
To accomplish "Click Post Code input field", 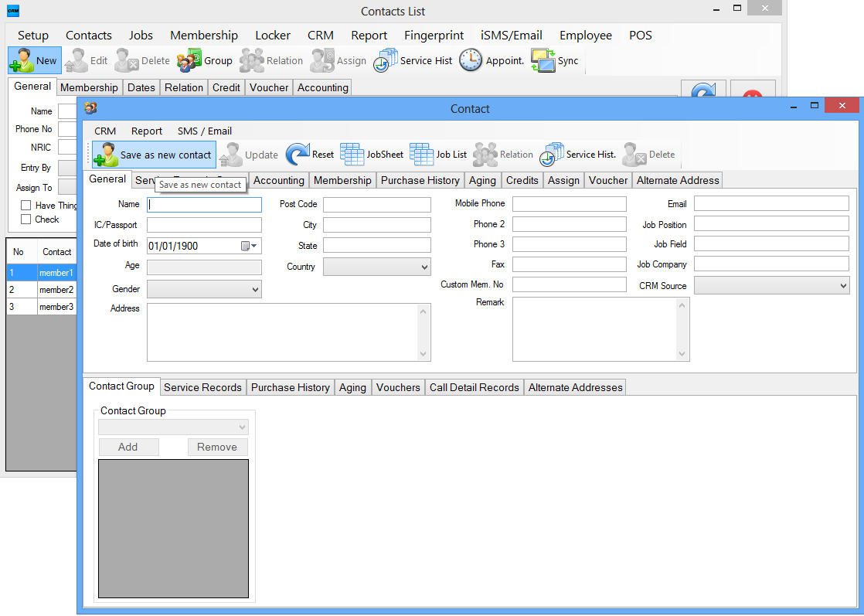I will pyautogui.click(x=377, y=204).
